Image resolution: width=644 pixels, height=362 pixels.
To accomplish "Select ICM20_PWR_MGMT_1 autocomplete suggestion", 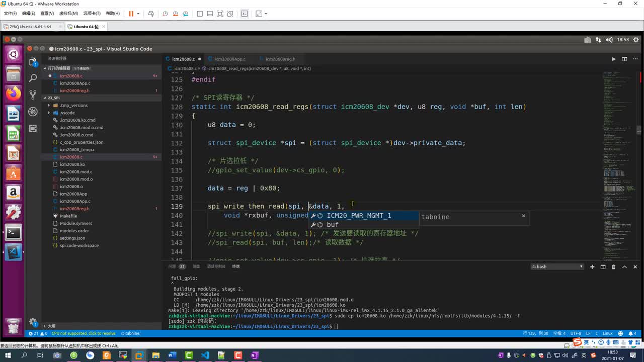I will click(364, 216).
